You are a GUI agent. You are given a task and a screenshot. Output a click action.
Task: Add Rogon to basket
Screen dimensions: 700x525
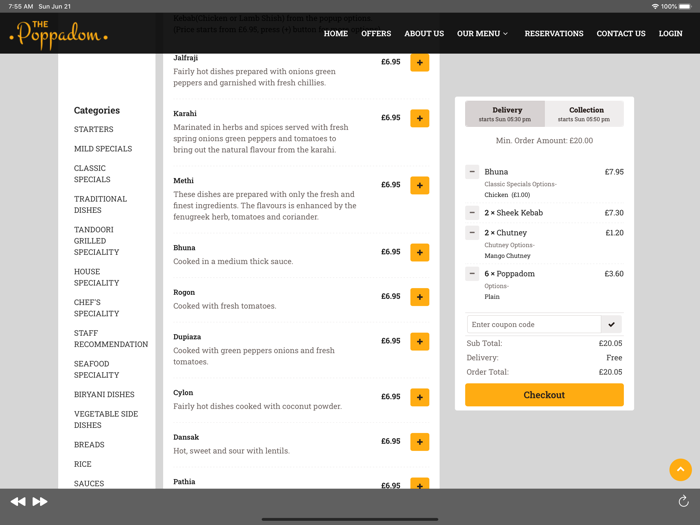click(419, 297)
